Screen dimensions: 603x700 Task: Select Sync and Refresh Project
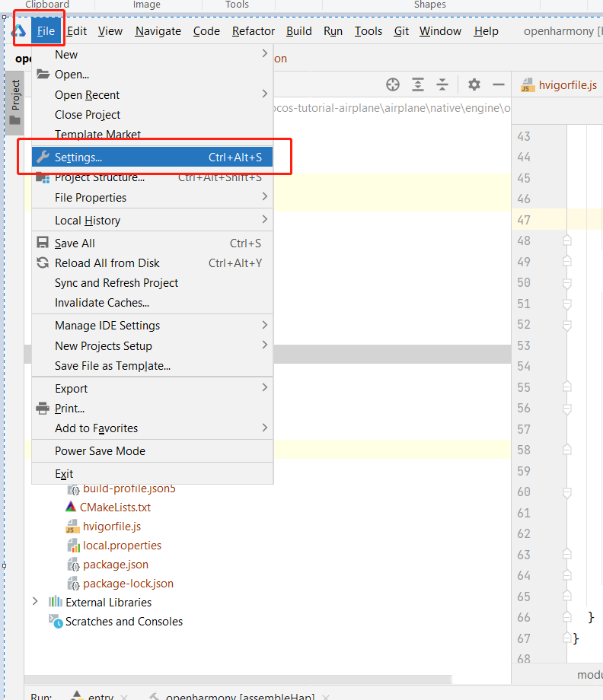(152, 282)
